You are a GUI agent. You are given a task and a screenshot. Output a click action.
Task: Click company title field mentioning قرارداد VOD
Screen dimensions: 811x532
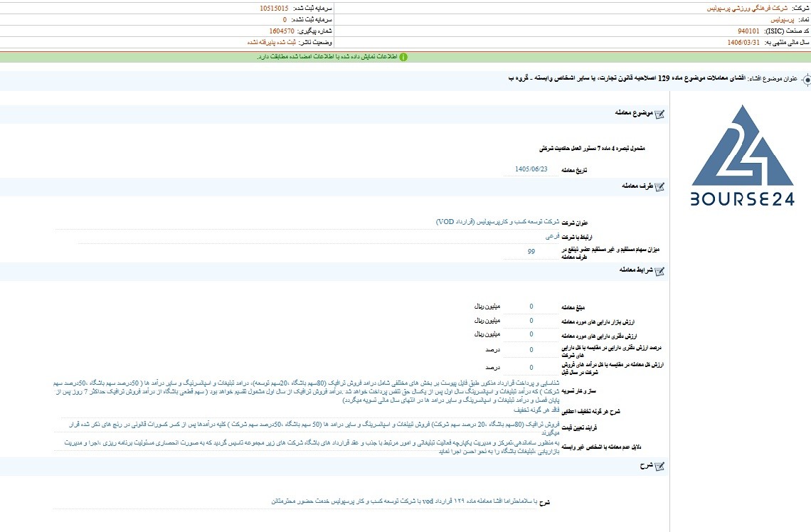497,222
